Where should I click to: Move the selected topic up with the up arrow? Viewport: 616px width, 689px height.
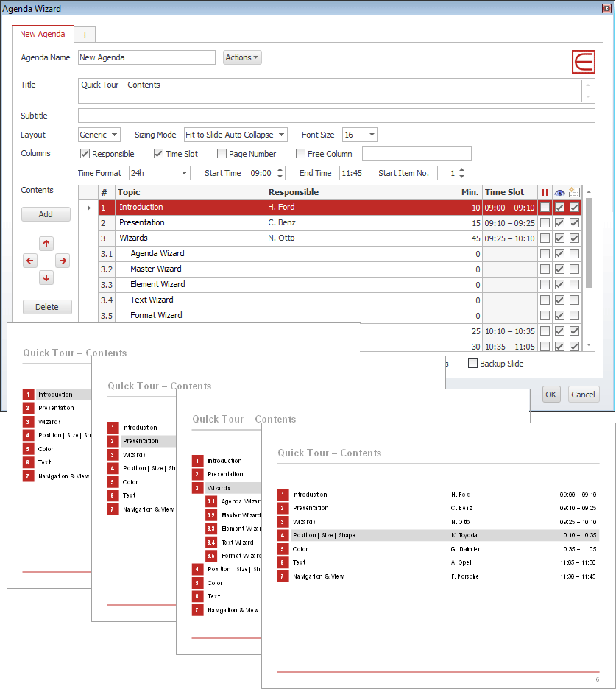pyautogui.click(x=46, y=243)
